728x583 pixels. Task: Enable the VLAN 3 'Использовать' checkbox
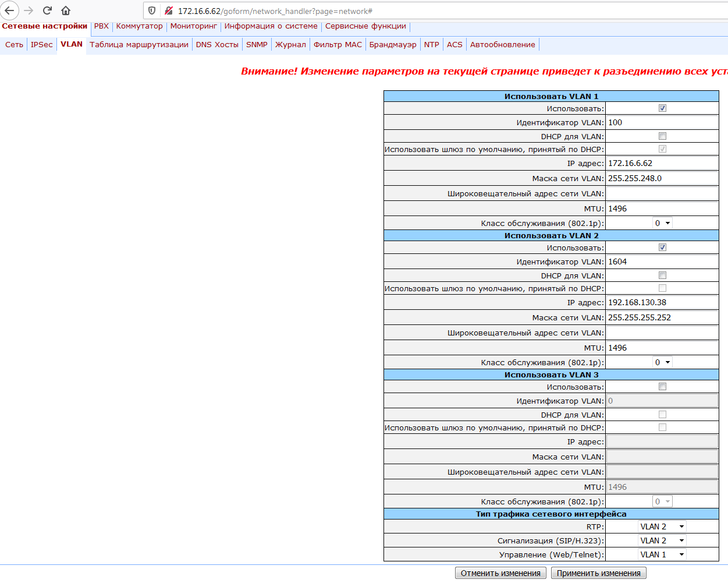[662, 387]
